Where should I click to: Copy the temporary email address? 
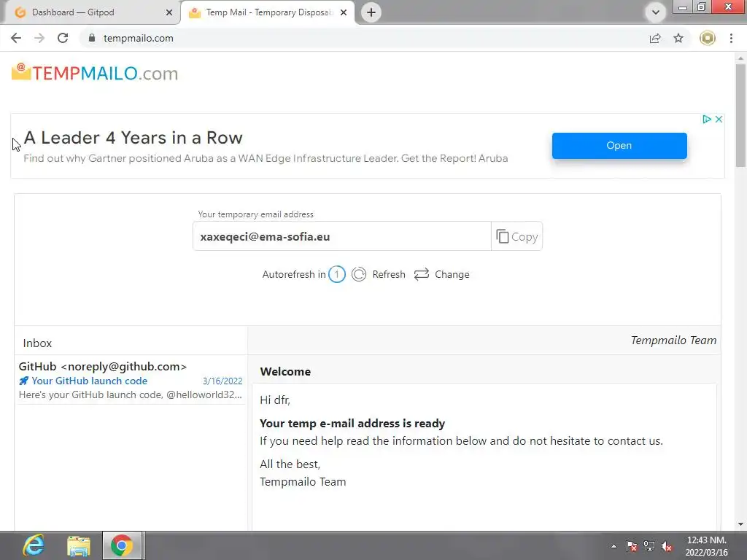click(x=517, y=236)
